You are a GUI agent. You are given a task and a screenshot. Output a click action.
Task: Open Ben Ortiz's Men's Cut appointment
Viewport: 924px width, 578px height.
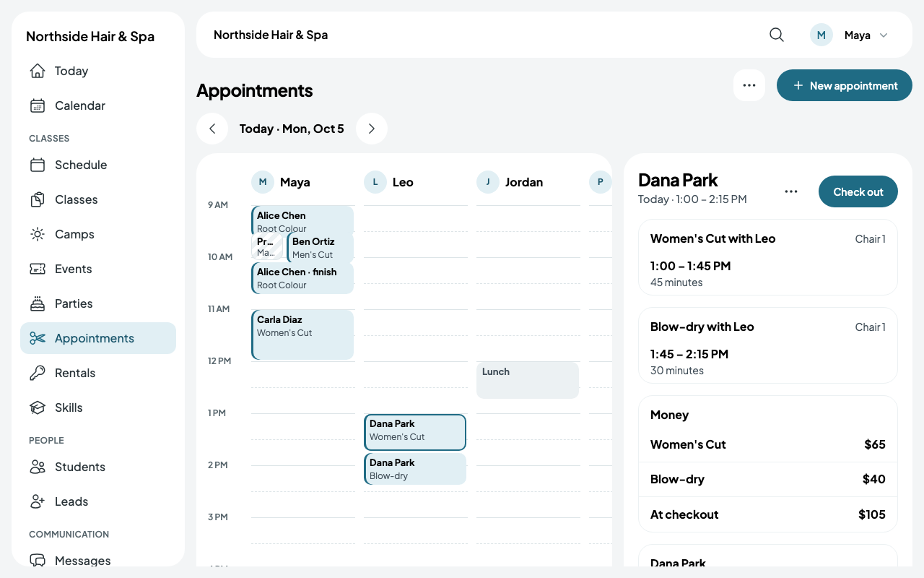click(321, 247)
